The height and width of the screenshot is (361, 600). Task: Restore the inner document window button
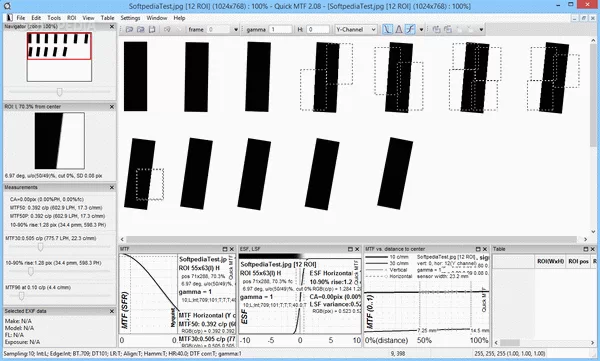click(584, 18)
